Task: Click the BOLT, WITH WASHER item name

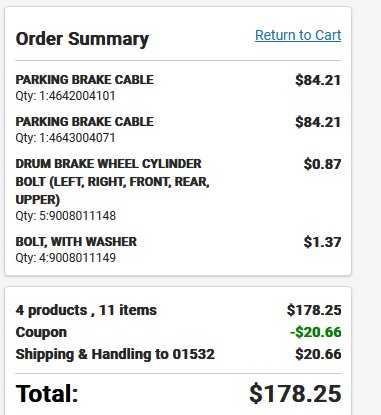Action: [76, 242]
